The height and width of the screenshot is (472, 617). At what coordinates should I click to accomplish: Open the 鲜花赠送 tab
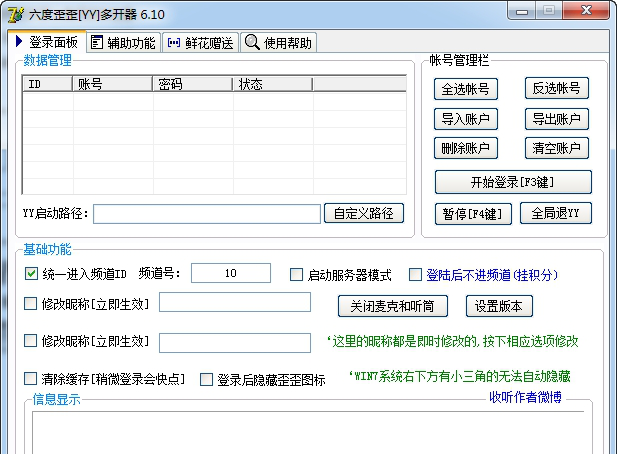(201, 42)
